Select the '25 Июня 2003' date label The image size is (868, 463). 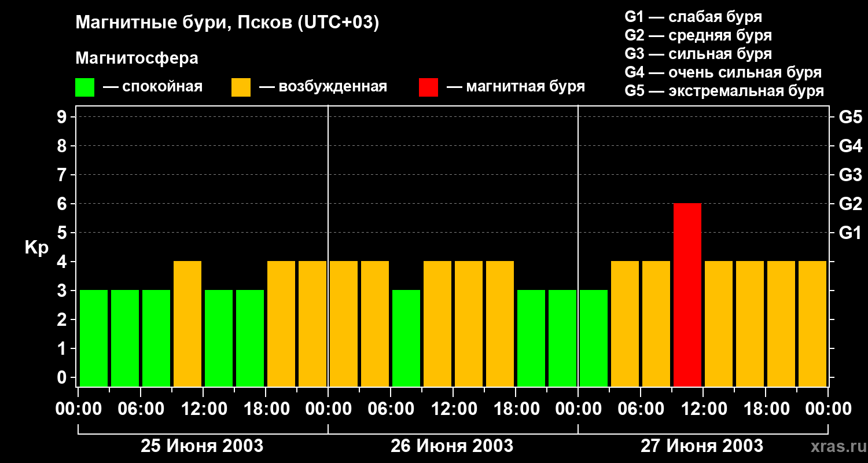click(203, 446)
